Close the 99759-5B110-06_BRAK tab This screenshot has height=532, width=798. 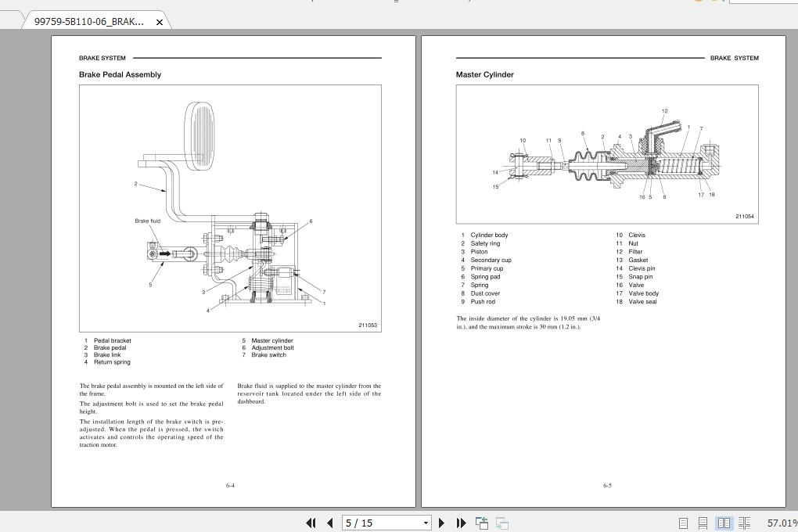click(x=159, y=22)
